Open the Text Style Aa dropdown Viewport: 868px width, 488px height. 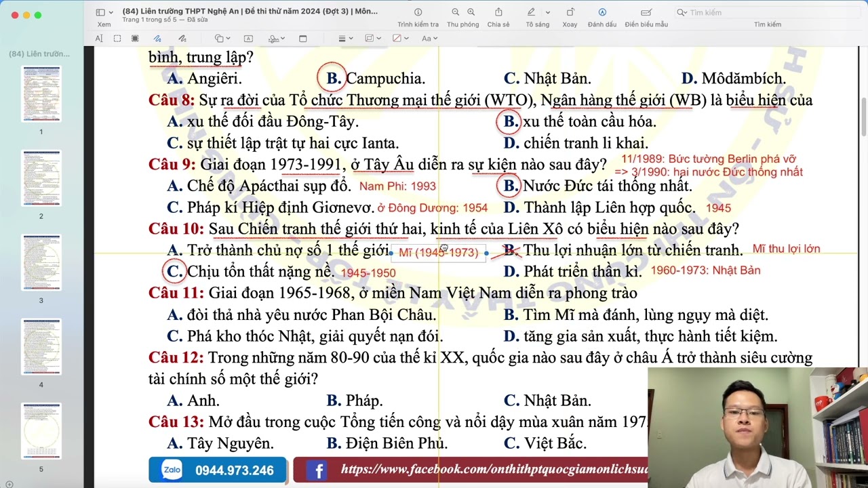pyautogui.click(x=430, y=39)
